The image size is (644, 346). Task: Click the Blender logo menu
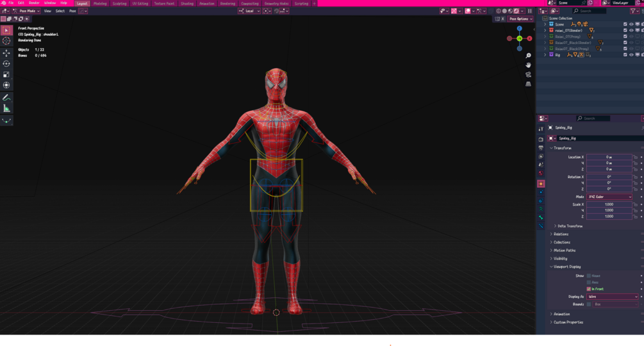click(x=4, y=3)
